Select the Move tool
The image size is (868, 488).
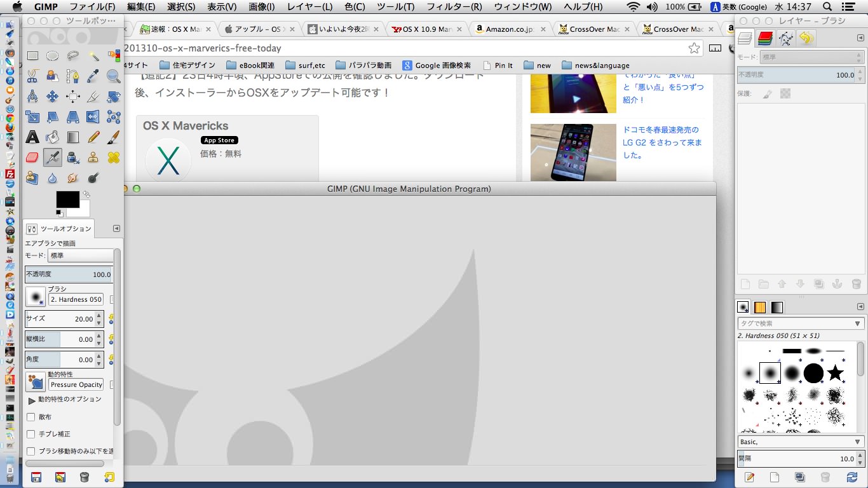click(x=53, y=97)
